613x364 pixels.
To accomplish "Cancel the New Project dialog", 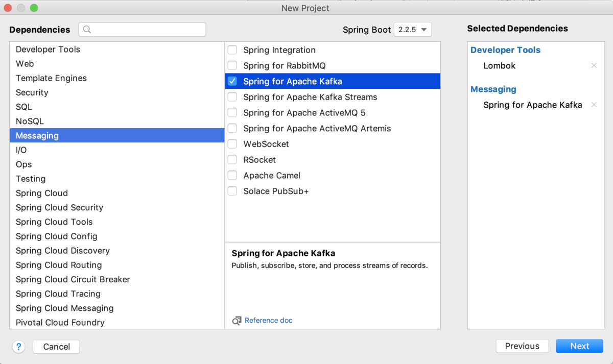I will point(56,347).
